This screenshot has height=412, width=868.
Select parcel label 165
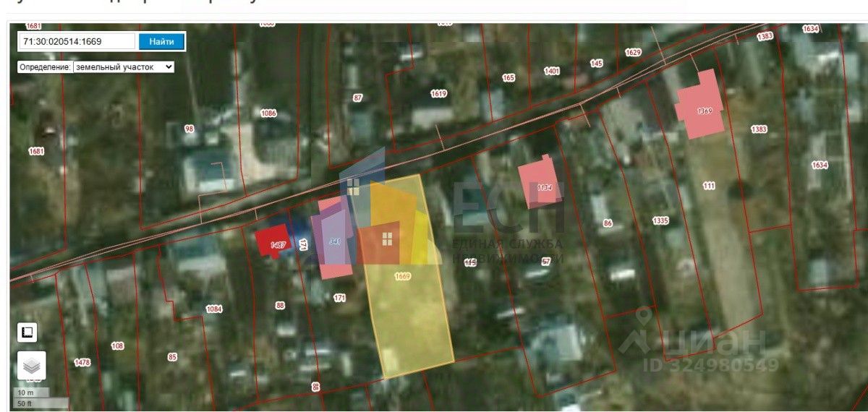[x=509, y=77]
